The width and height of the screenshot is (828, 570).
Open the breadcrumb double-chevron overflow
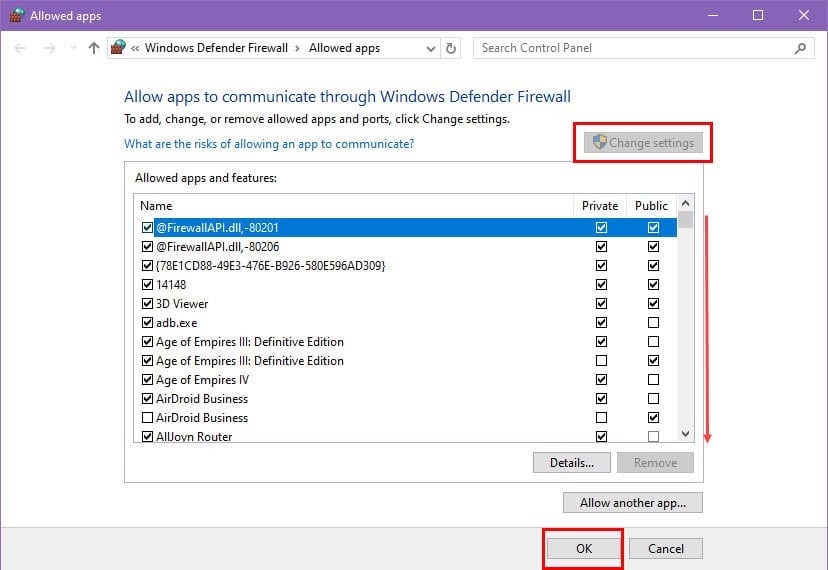[x=135, y=48]
